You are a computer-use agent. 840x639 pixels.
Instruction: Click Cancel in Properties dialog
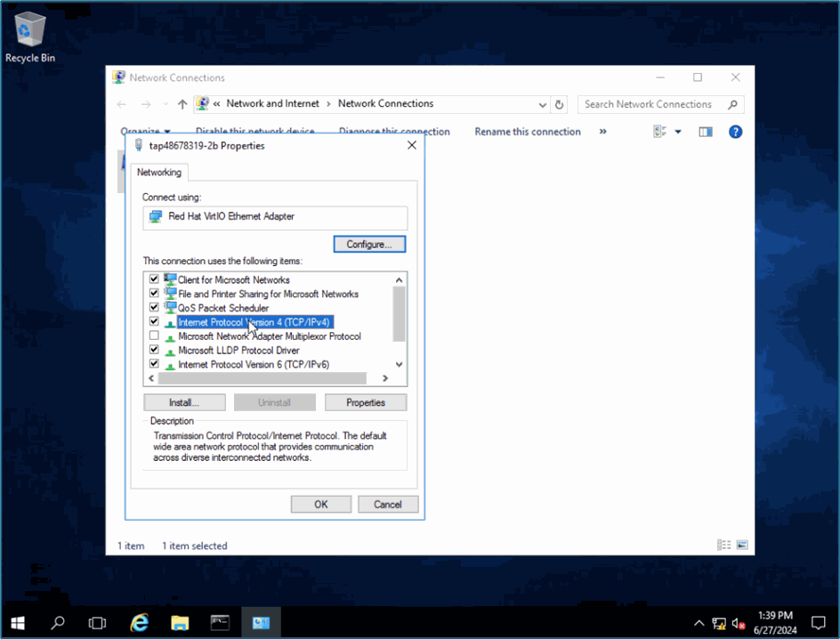click(x=388, y=504)
